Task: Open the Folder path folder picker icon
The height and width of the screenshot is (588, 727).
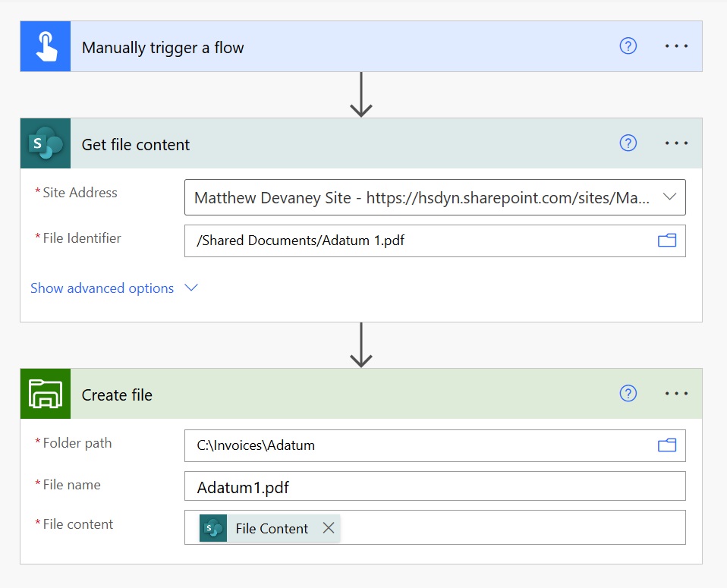Action: click(667, 445)
